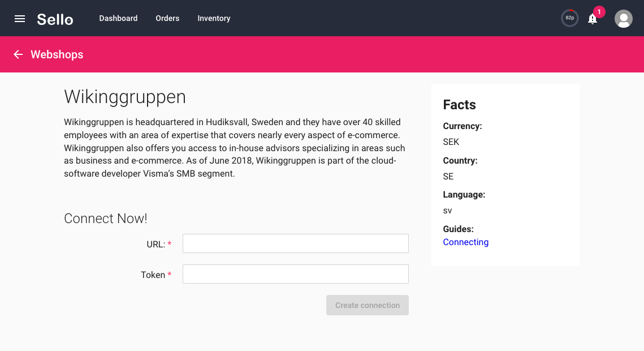This screenshot has height=351, width=644.
Task: Select the sv language value
Action: tap(447, 211)
